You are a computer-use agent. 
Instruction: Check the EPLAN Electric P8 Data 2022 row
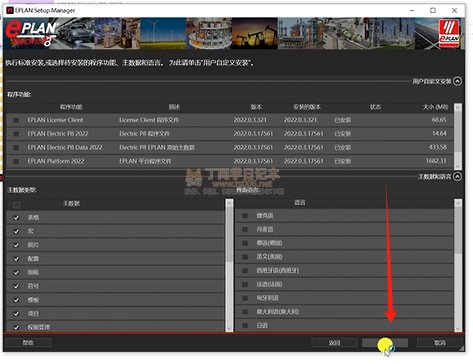[x=16, y=148]
